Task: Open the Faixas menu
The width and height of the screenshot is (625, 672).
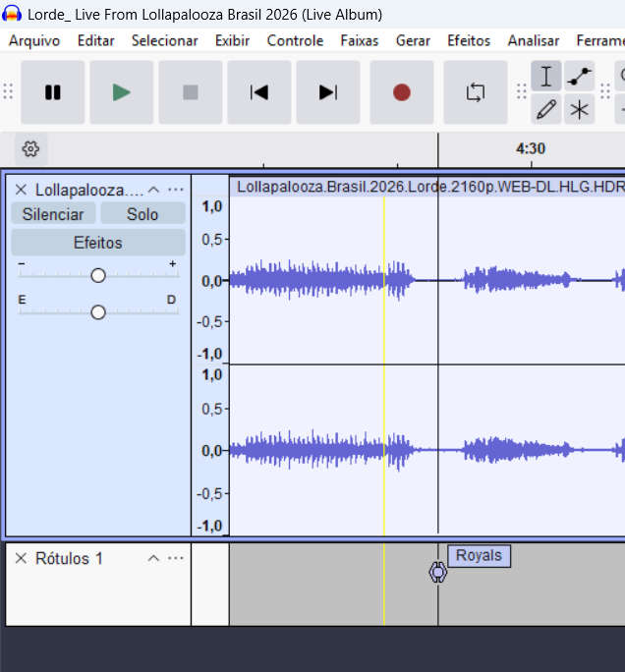Action: tap(360, 40)
